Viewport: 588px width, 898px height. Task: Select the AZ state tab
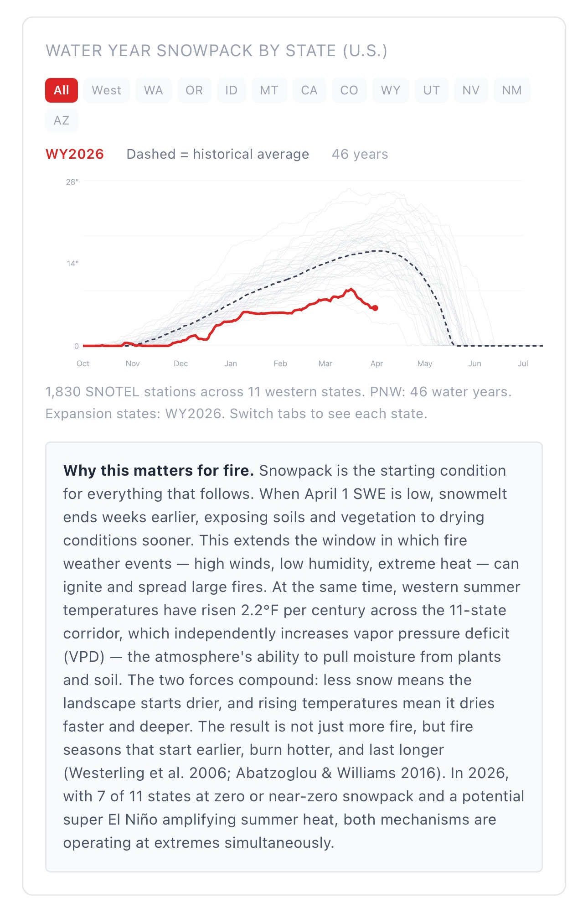(62, 120)
